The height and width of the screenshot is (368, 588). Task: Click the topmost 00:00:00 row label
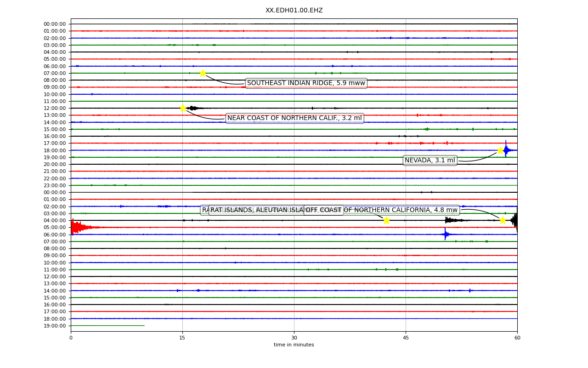point(55,24)
